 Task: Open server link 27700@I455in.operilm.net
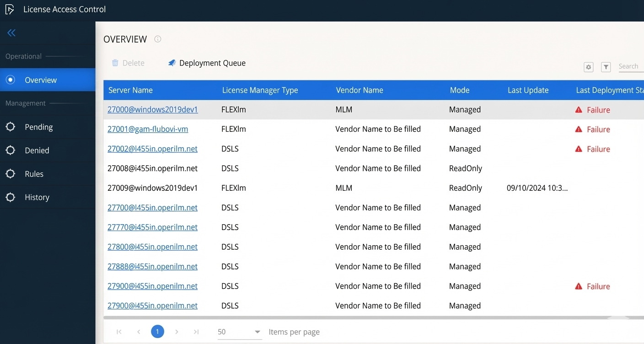[153, 208]
